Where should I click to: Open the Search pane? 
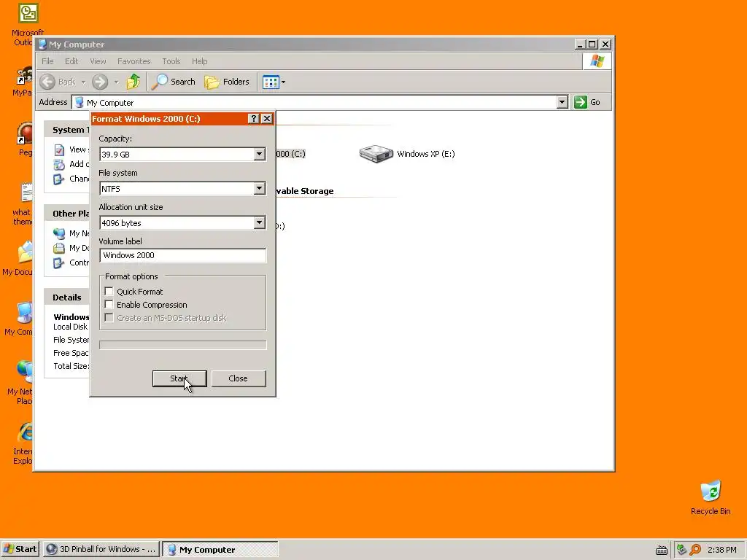pyautogui.click(x=174, y=82)
